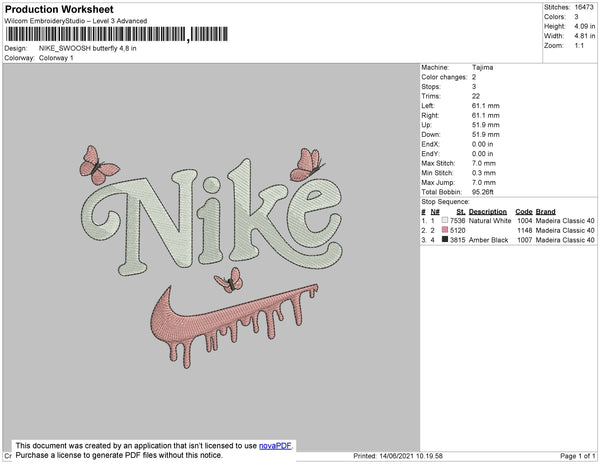Click the 'Page 1 of 1' text
The height and width of the screenshot is (464, 600).
(x=577, y=456)
